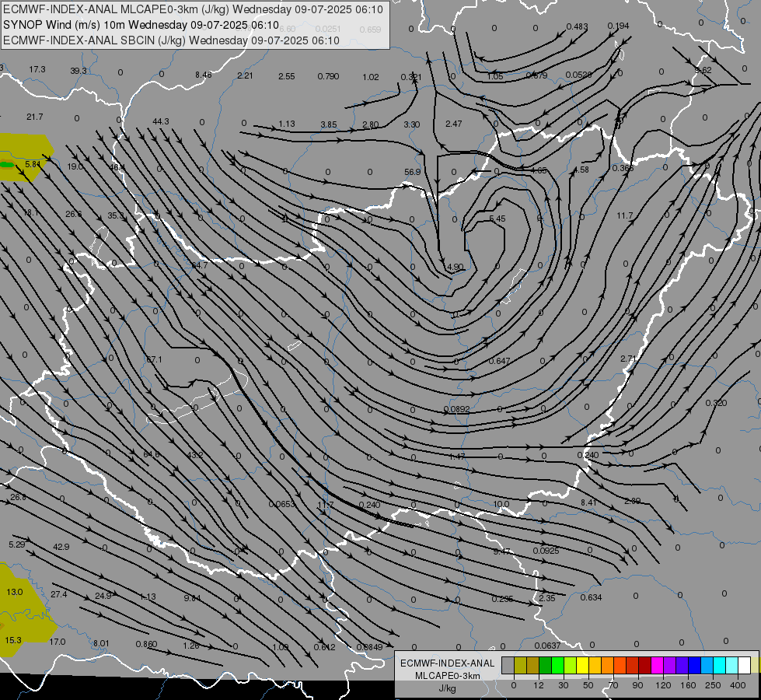The height and width of the screenshot is (700, 761).
Task: Click the map value 13.0
Action: (15, 592)
